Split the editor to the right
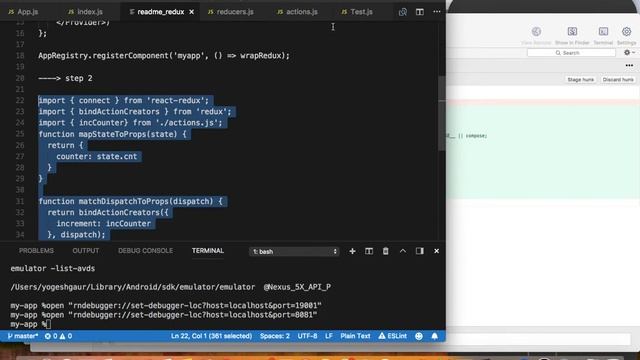Image resolution: width=640 pixels, height=360 pixels. click(x=420, y=12)
